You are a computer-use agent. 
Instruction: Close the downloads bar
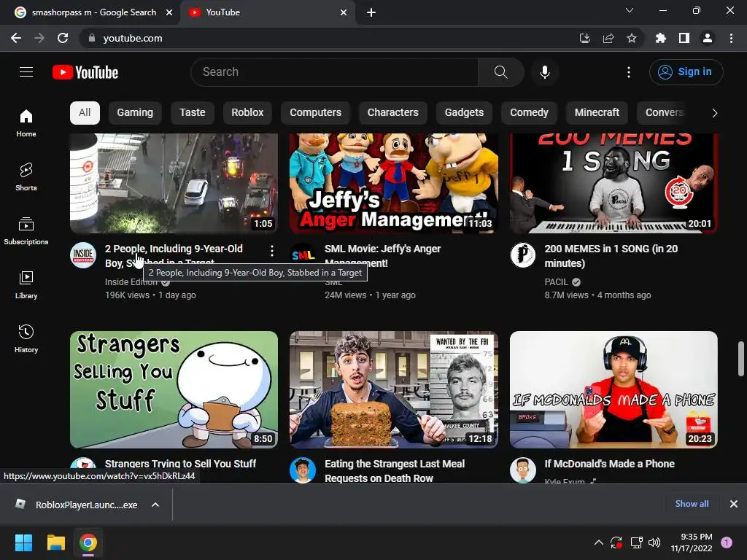coord(734,504)
